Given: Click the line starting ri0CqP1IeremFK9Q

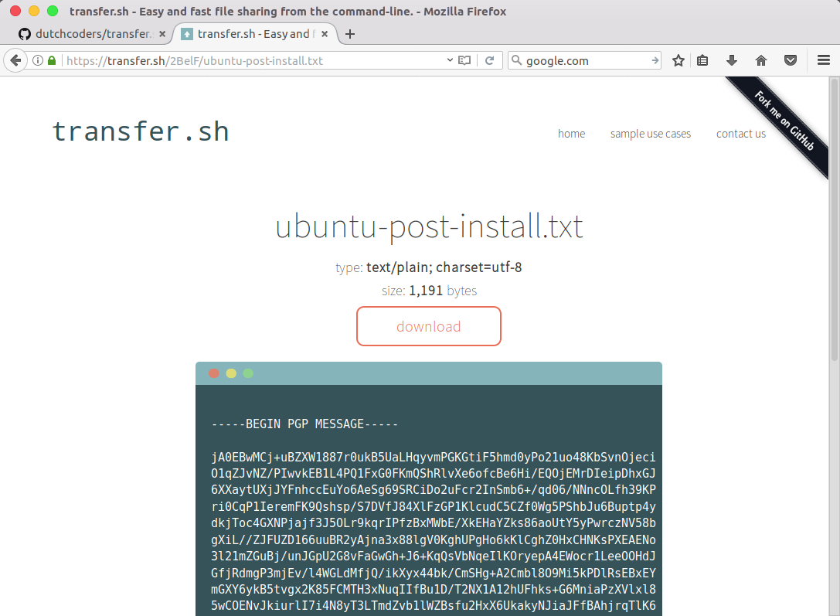Looking at the screenshot, I should [x=434, y=507].
